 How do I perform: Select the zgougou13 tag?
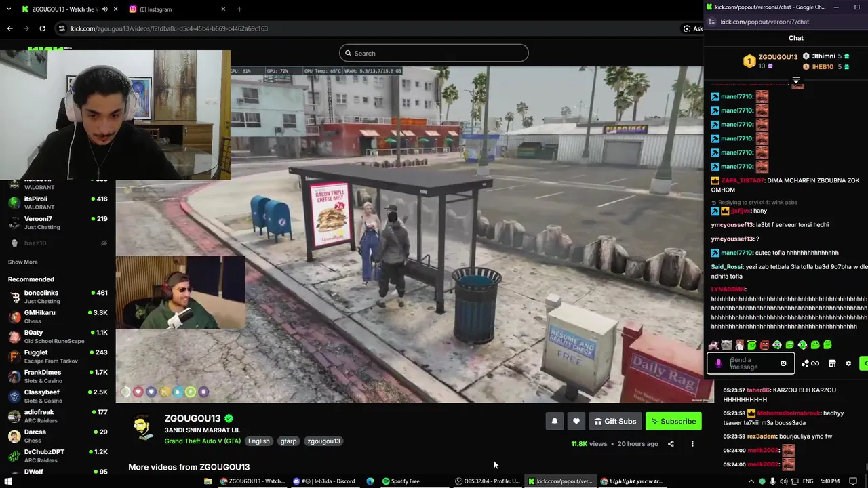point(323,441)
